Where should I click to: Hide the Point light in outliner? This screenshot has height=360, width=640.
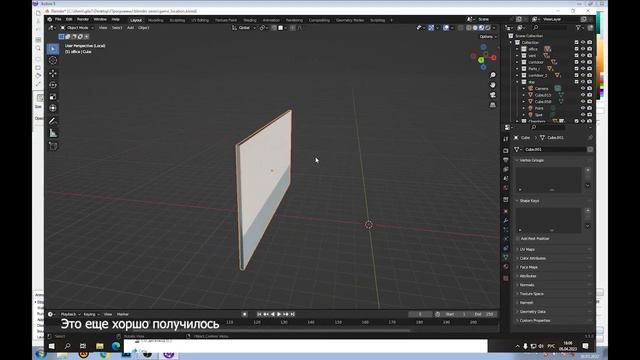583,108
